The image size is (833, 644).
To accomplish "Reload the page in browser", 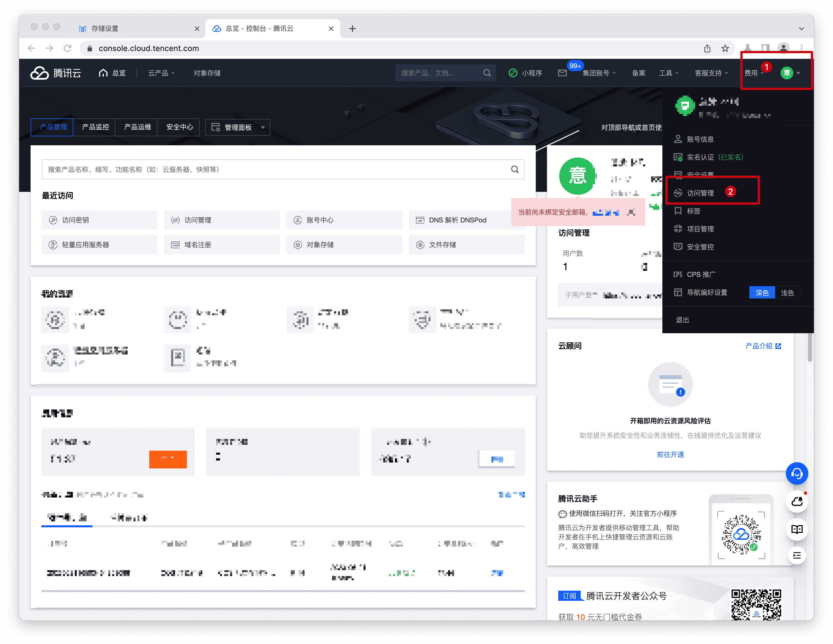I will pyautogui.click(x=68, y=49).
